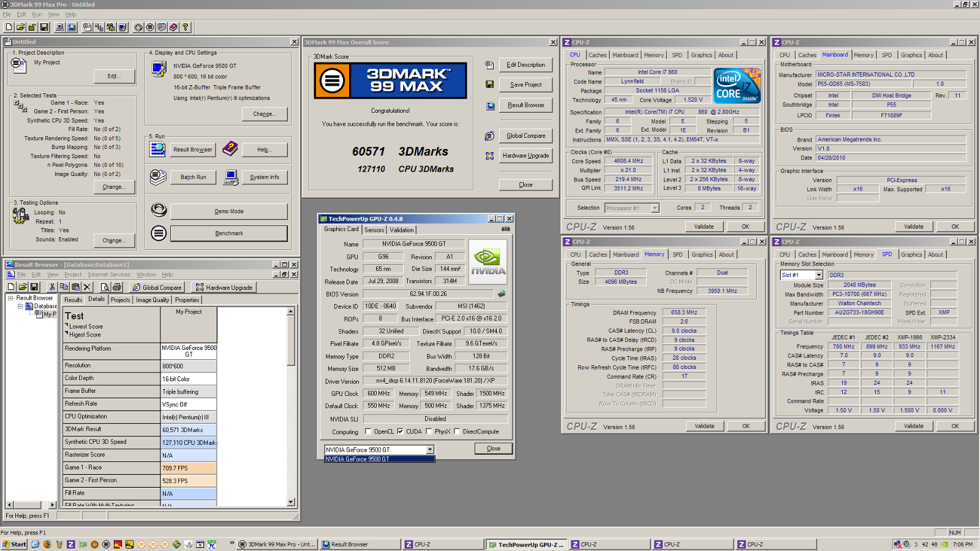Image resolution: width=980 pixels, height=551 pixels.
Task: Click the Delete X icon in Result Browser toolbar
Action: click(87, 287)
